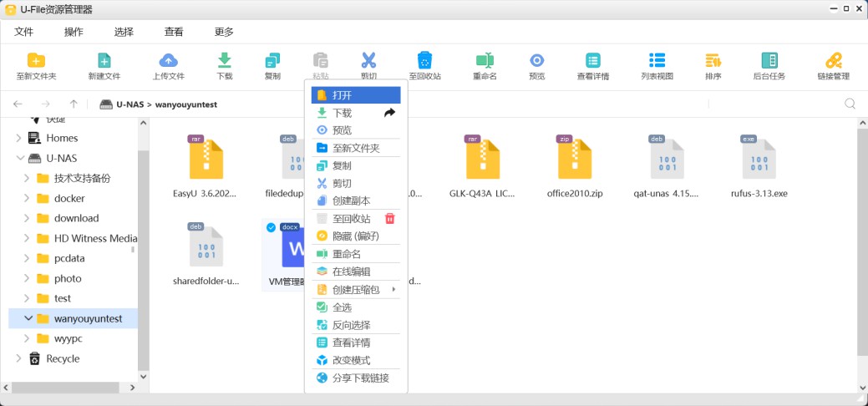Screen dimensions: 868x406
Task: Choose 反向选择 in the context menu
Action: click(356, 325)
